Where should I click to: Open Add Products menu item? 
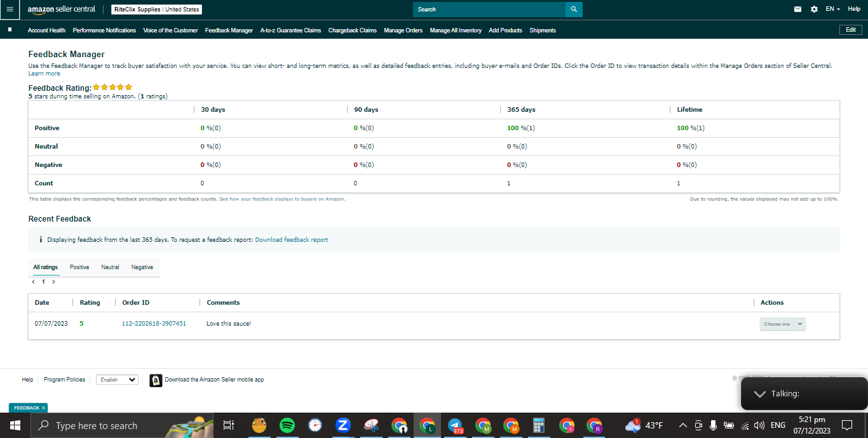point(505,30)
